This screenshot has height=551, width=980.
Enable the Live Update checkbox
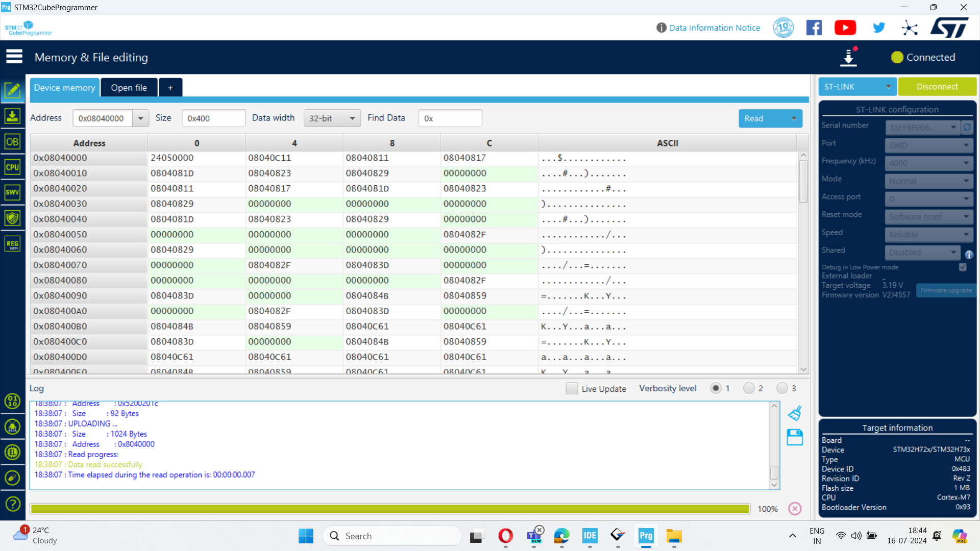[x=572, y=388]
